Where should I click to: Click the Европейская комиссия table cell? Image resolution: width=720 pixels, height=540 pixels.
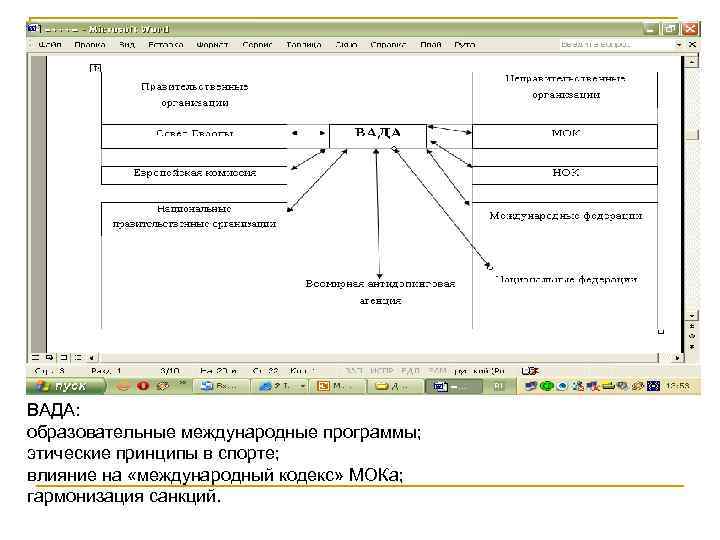tap(194, 175)
